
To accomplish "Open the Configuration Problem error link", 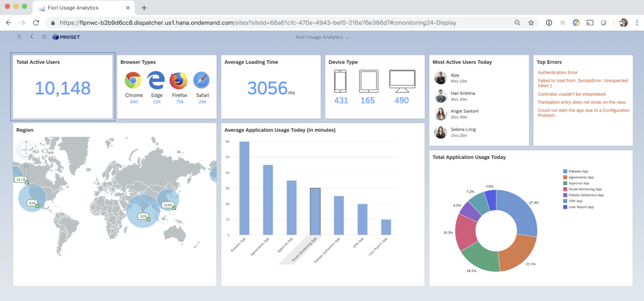I will point(584,113).
